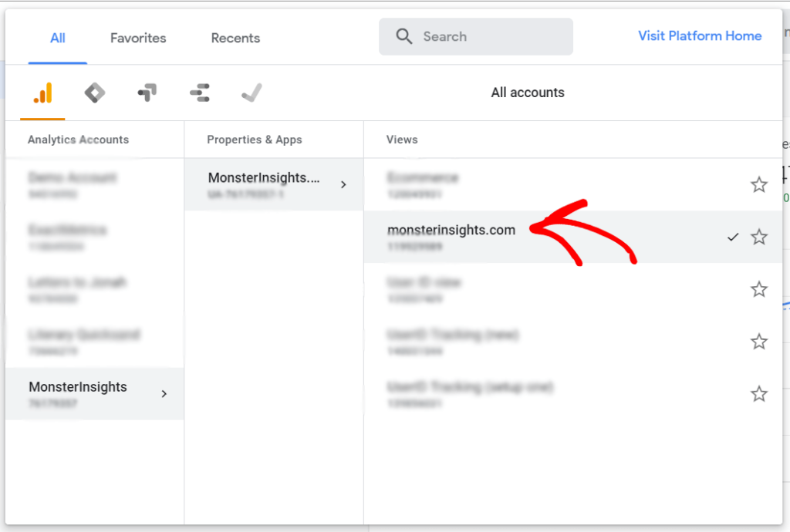Star the UserID Tracking (setup one) view

coord(759,394)
